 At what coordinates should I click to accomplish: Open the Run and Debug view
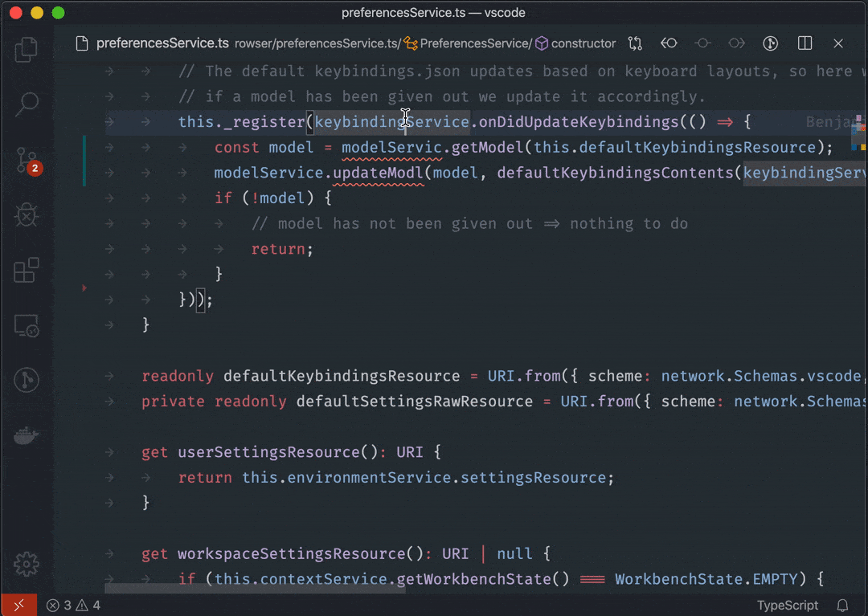click(27, 215)
